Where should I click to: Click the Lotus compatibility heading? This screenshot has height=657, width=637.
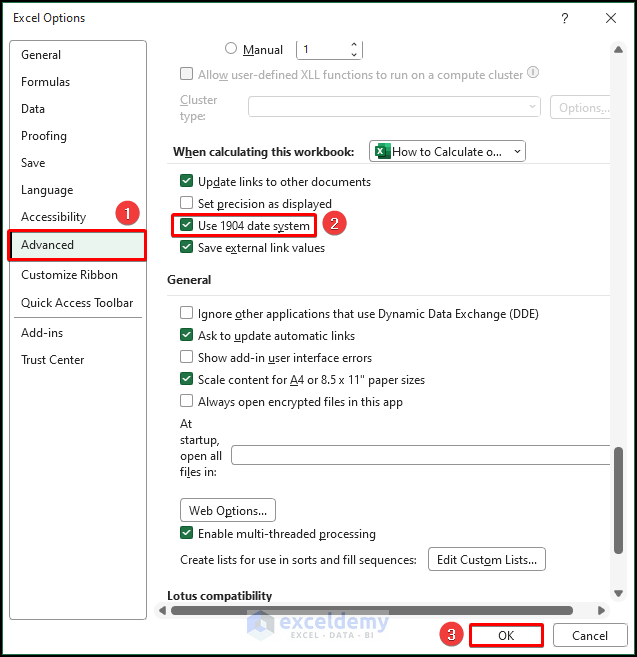click(220, 595)
